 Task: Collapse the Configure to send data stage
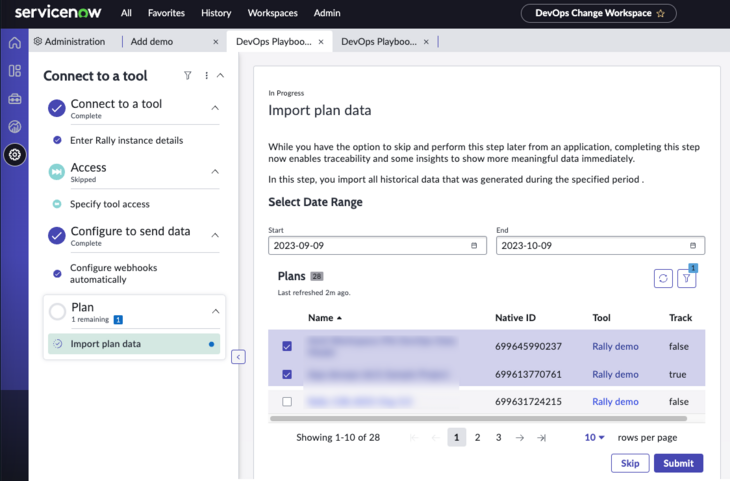pos(215,235)
